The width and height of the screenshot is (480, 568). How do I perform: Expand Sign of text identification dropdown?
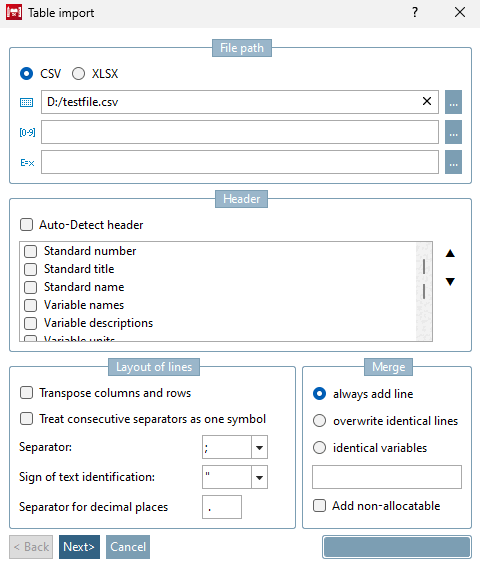(x=259, y=477)
